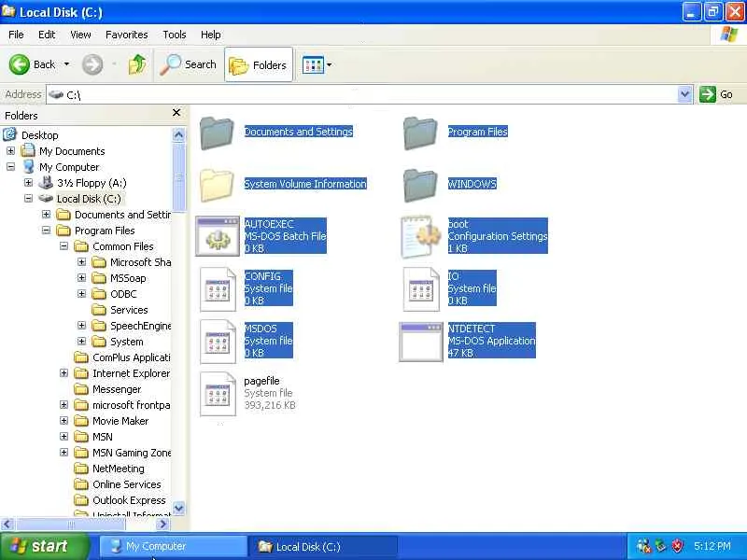Click the Up folder toolbar icon
Screen dimensions: 747x560
pos(137,64)
